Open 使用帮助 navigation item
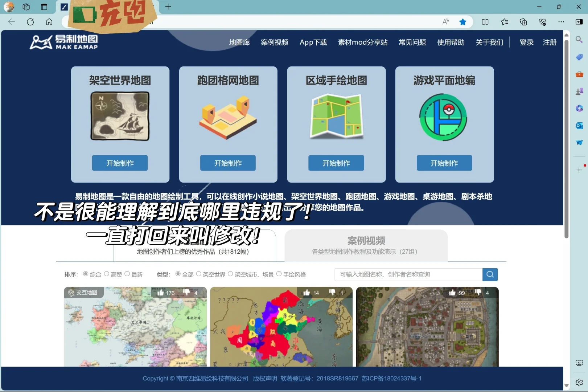Image resolution: width=588 pixels, height=392 pixels. (x=451, y=42)
